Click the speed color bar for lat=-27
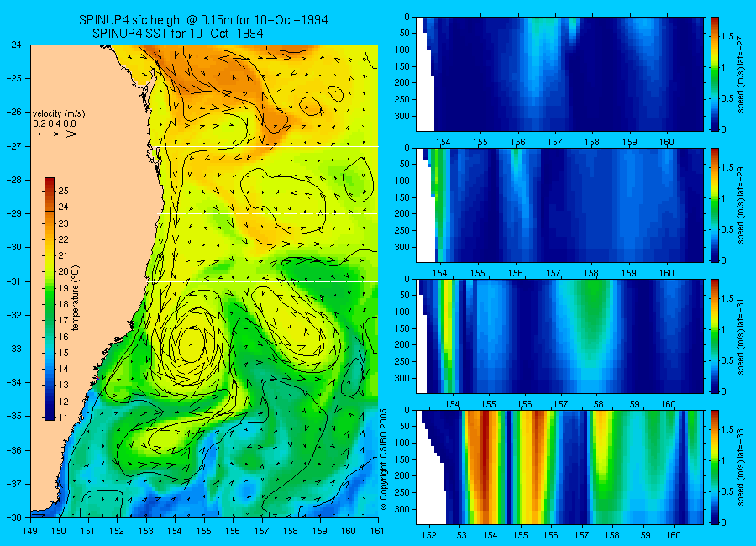The image size is (756, 546). (715, 74)
